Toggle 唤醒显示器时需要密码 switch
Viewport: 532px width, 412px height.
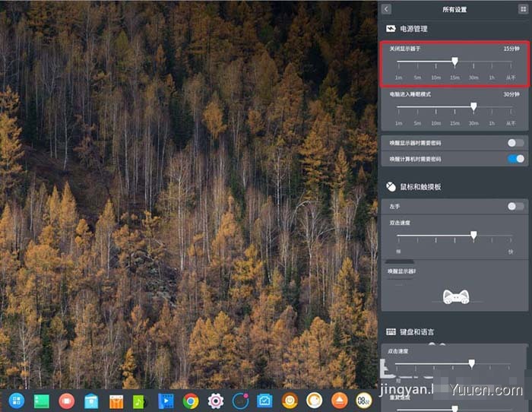pos(516,143)
